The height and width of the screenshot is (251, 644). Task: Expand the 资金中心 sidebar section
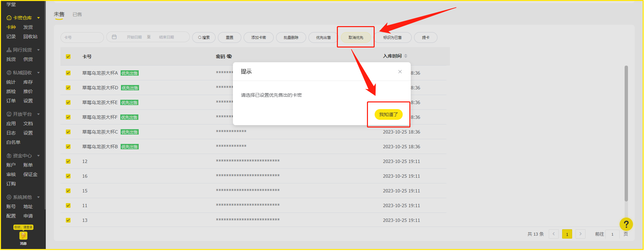click(38, 156)
